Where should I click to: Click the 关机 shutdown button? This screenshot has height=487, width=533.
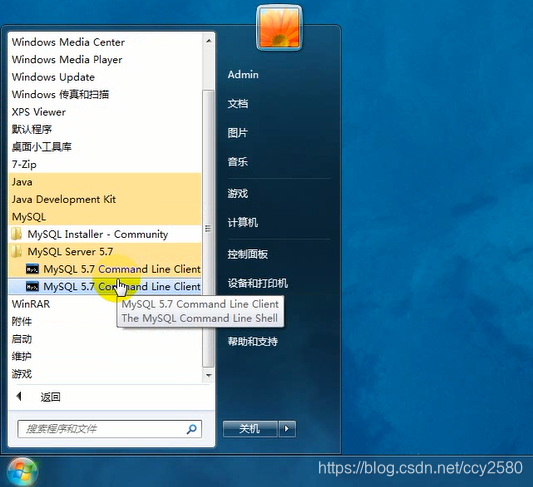[251, 429]
